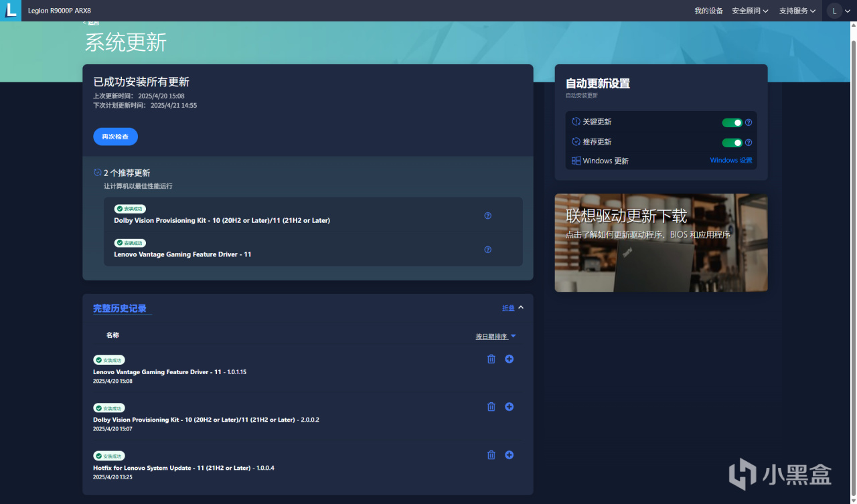Collapse the 完整历史记录 section via 折叠
This screenshot has height=504, width=857.
pos(513,308)
